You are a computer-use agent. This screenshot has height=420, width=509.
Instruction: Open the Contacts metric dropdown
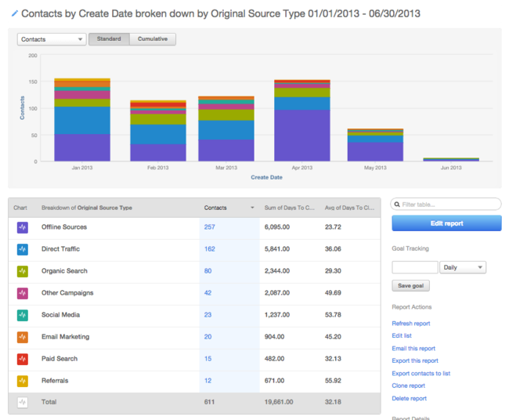[52, 39]
